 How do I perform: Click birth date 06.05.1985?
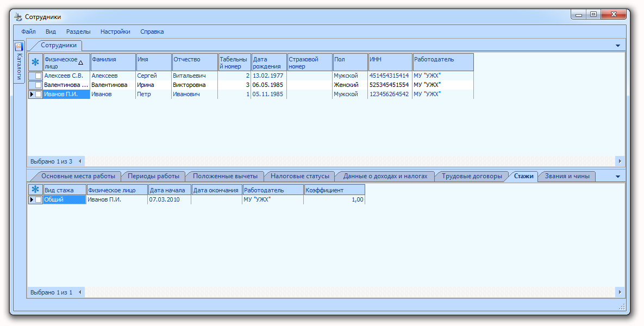tap(268, 85)
